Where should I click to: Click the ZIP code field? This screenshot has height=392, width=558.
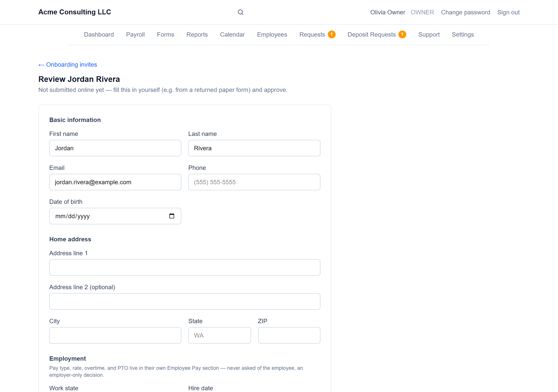coord(289,335)
